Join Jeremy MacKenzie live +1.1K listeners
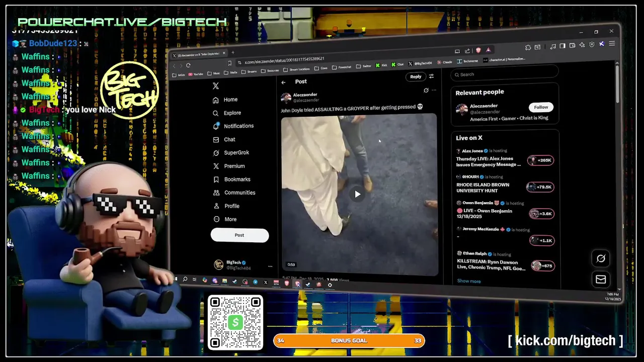644x362 pixels. (542, 240)
